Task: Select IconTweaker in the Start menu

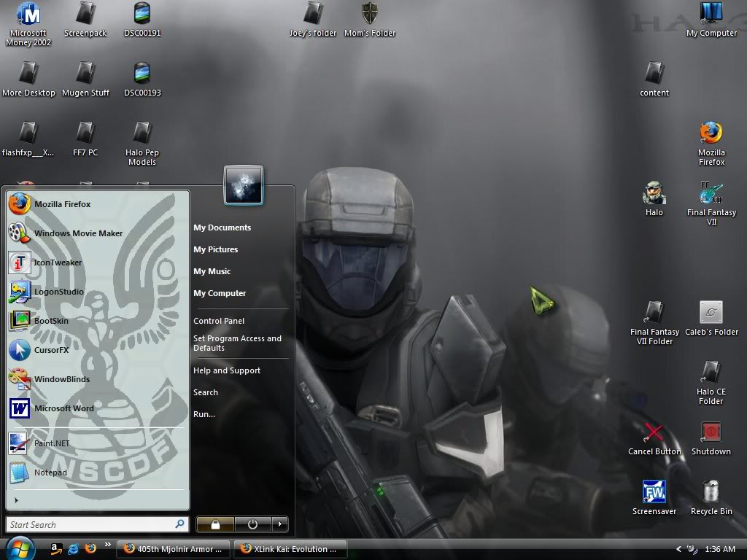Action: pos(98,262)
